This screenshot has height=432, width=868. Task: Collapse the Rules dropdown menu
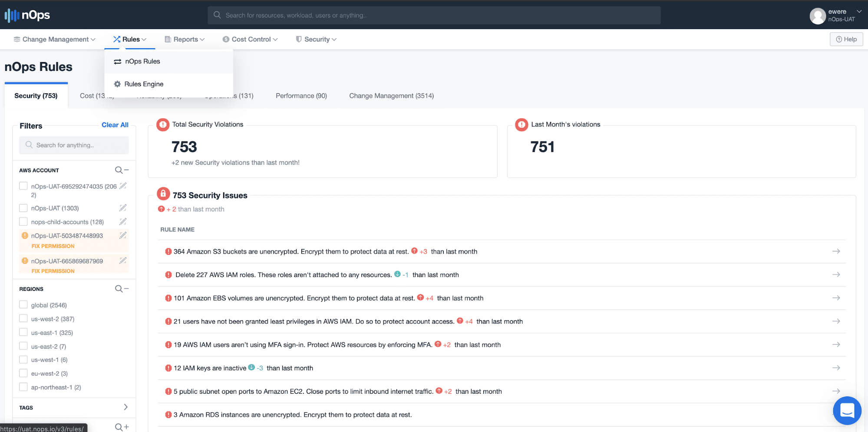point(130,39)
